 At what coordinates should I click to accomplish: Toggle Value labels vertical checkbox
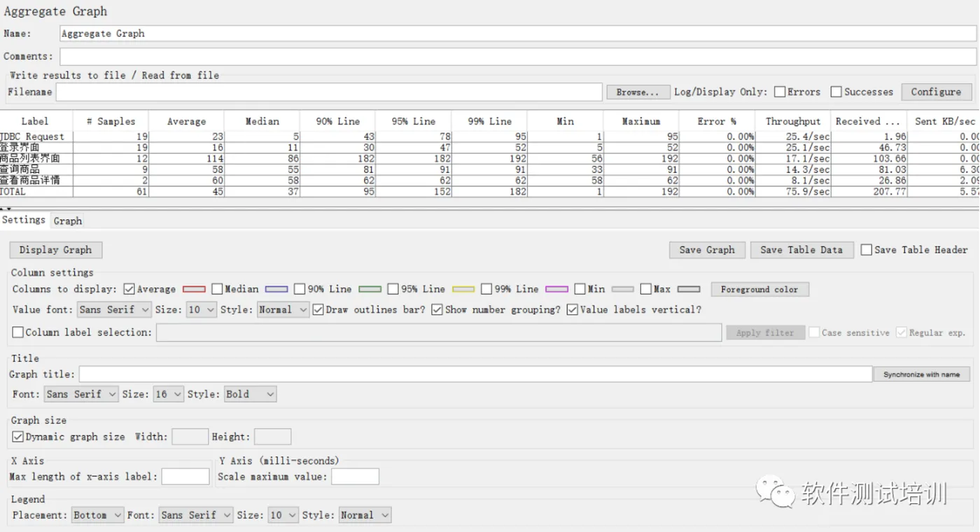(x=572, y=309)
